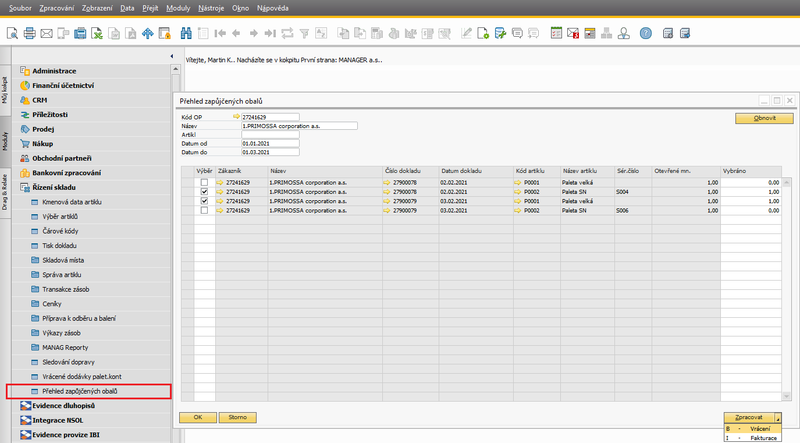Screen dimensions: 800x443
Task: Open customer link arrow in S006 row
Action: coord(220,210)
